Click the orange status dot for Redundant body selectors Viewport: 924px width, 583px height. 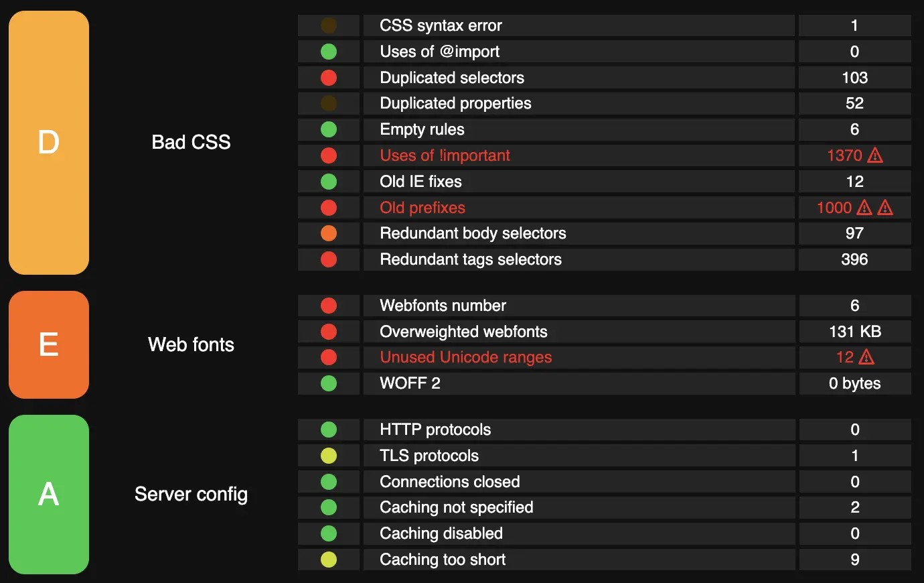pos(329,233)
